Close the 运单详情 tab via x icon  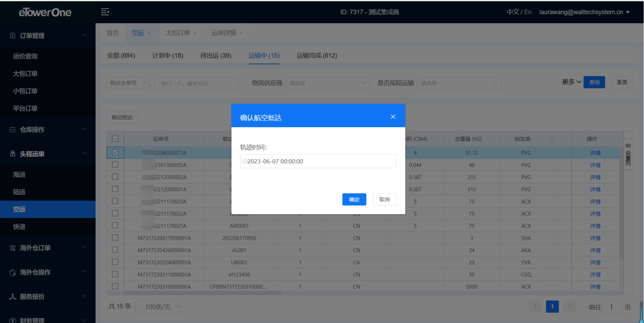coord(241,33)
